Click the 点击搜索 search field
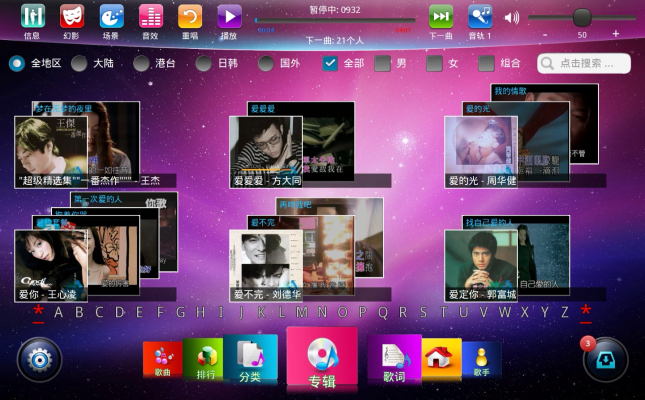Image resolution: width=645 pixels, height=400 pixels. pyautogui.click(x=584, y=63)
